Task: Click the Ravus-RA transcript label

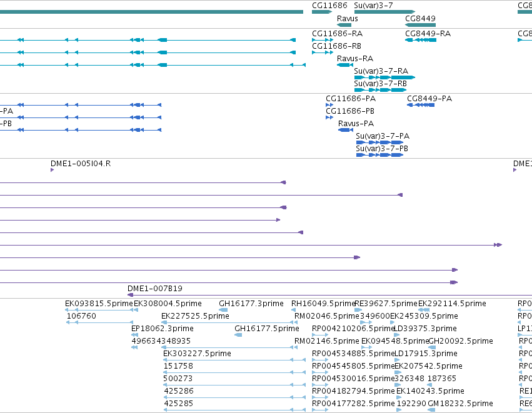Action: [355, 59]
